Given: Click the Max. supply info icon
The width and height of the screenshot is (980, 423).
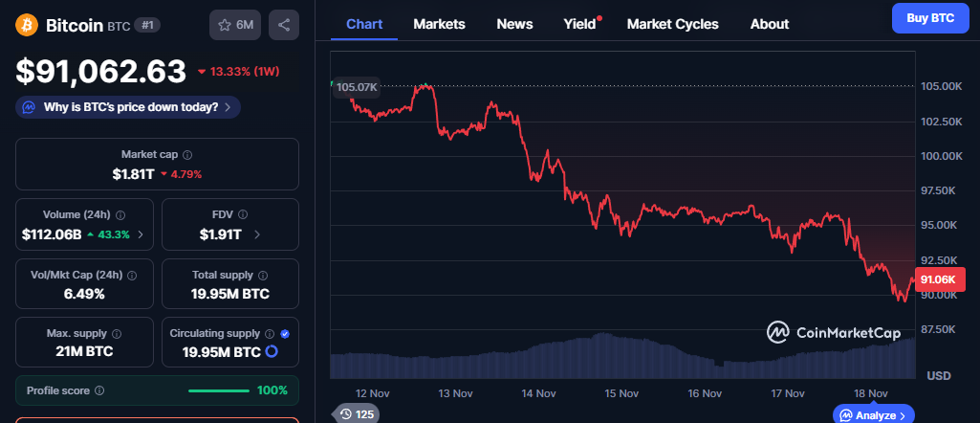Looking at the screenshot, I should click(x=117, y=334).
